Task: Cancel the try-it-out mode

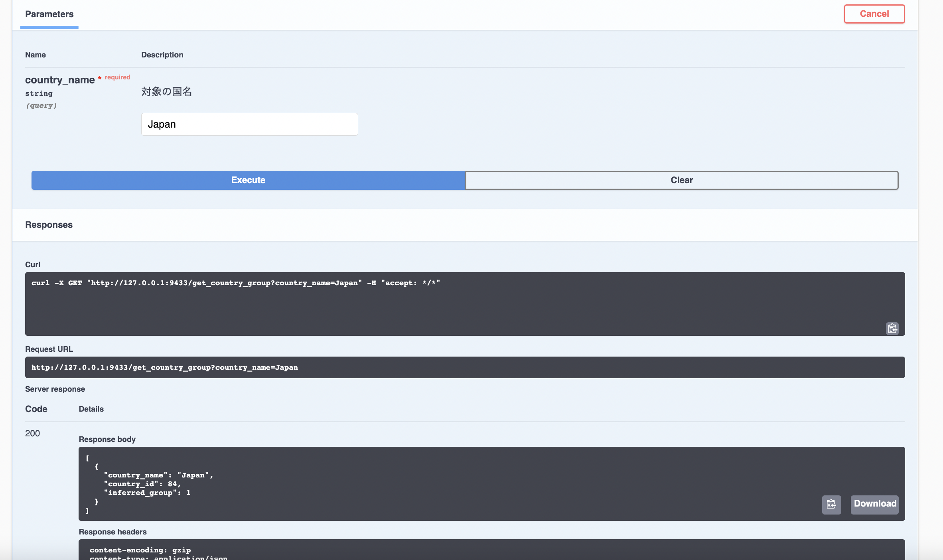Action: tap(874, 13)
